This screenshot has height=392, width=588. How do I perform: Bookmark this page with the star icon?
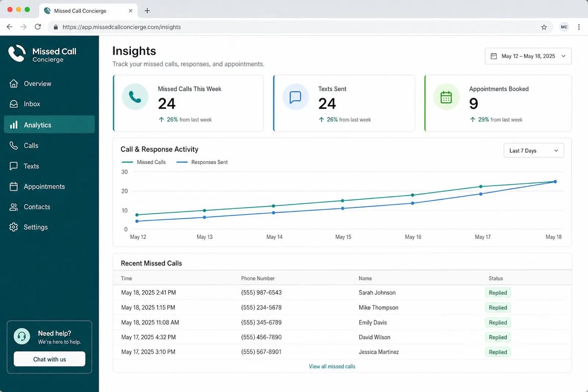click(544, 27)
